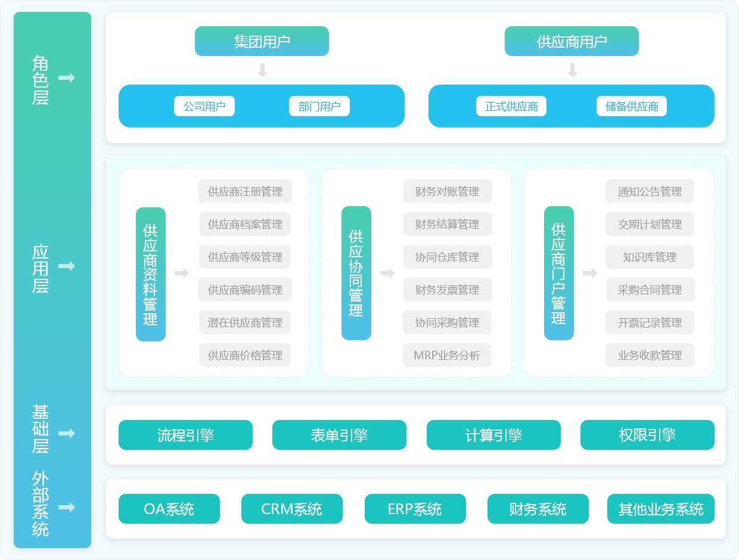Click the arrow right of 供应商资料管理
The height and width of the screenshot is (560, 739).
click(x=182, y=273)
